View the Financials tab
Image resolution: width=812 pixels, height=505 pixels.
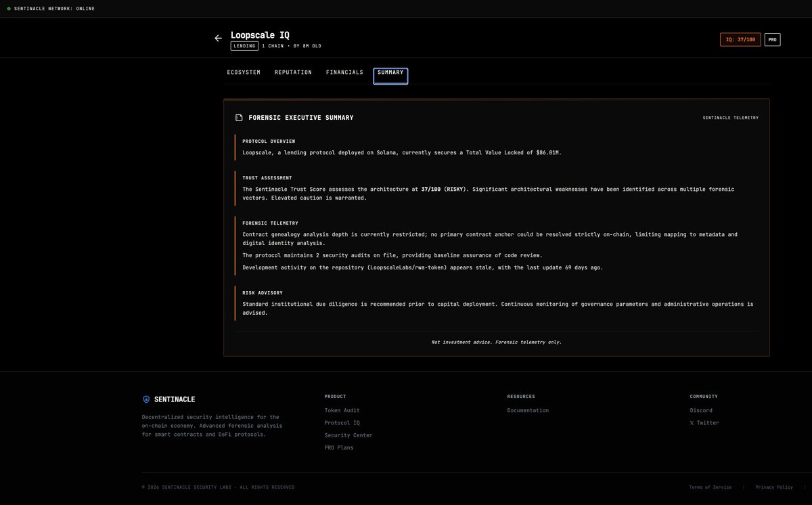345,71
